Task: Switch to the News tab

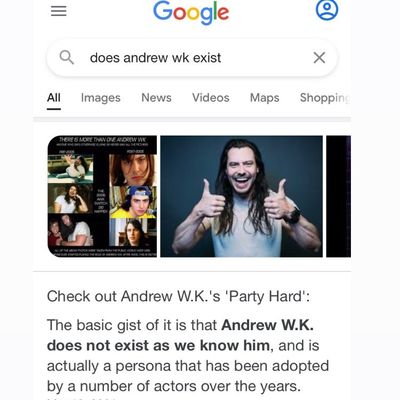Action: [x=156, y=97]
